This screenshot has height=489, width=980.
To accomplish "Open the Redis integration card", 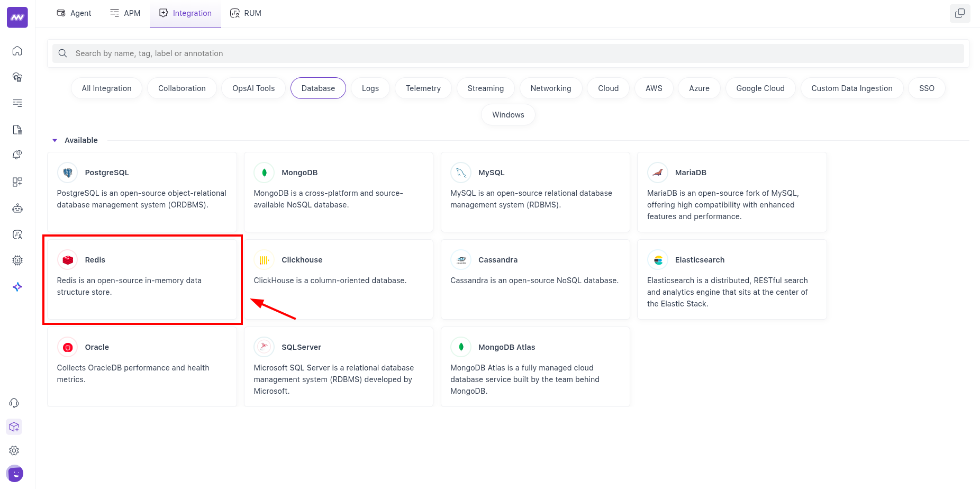I will (142, 279).
